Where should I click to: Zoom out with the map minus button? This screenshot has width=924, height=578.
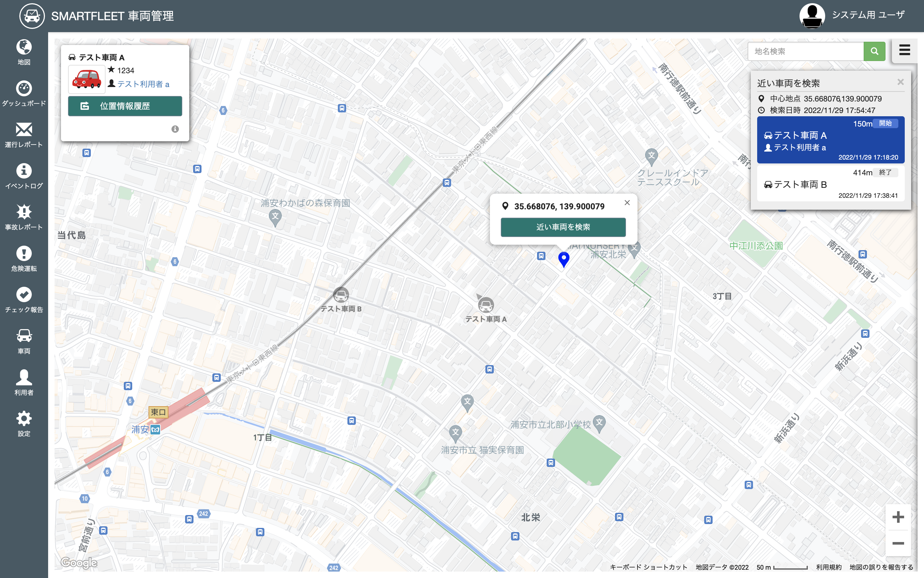[x=898, y=543]
